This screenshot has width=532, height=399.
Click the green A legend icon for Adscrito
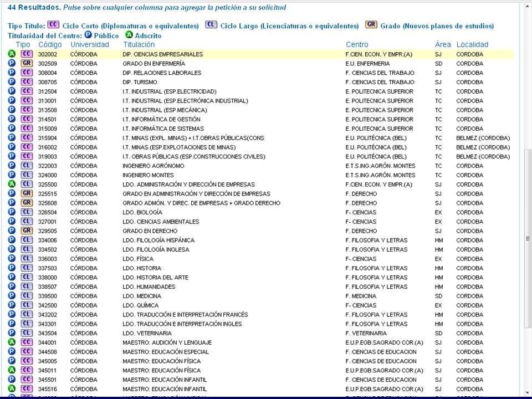point(129,34)
